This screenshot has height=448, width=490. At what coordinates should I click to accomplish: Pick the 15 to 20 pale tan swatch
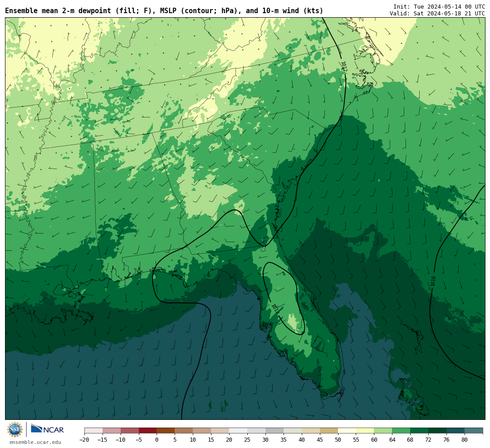click(x=220, y=431)
